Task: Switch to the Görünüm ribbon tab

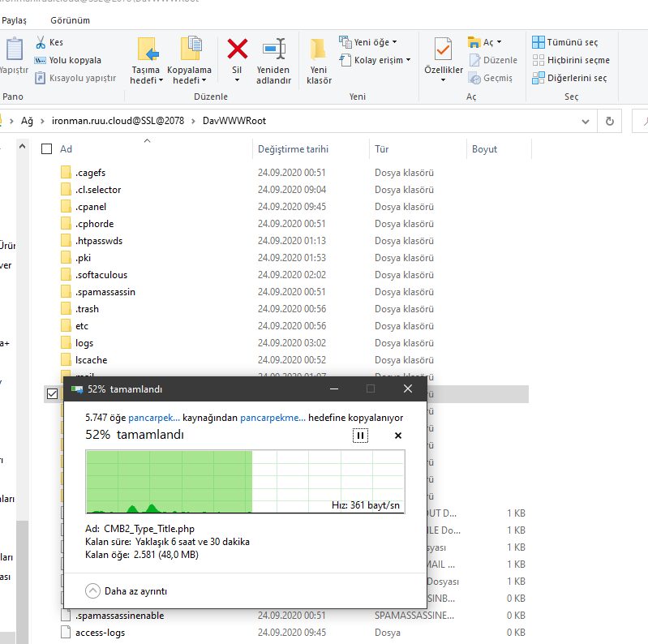Action: tap(70, 20)
